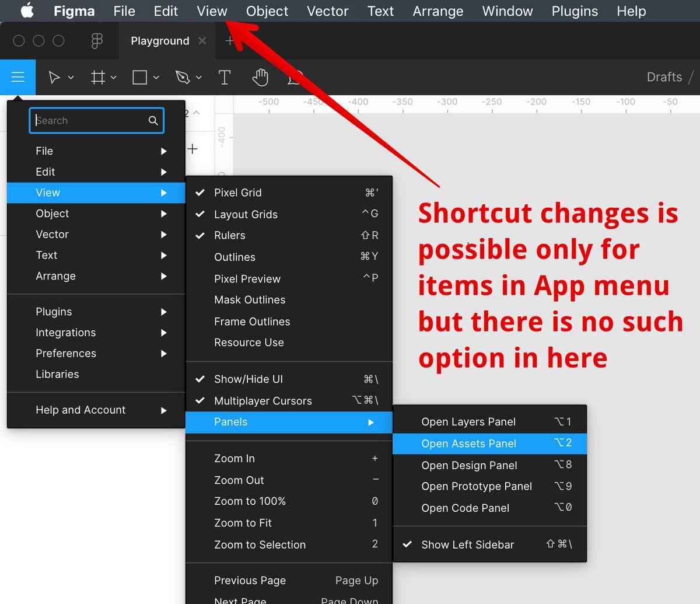700x604 pixels.
Task: Click Resource Use entry
Action: pyautogui.click(x=289, y=343)
